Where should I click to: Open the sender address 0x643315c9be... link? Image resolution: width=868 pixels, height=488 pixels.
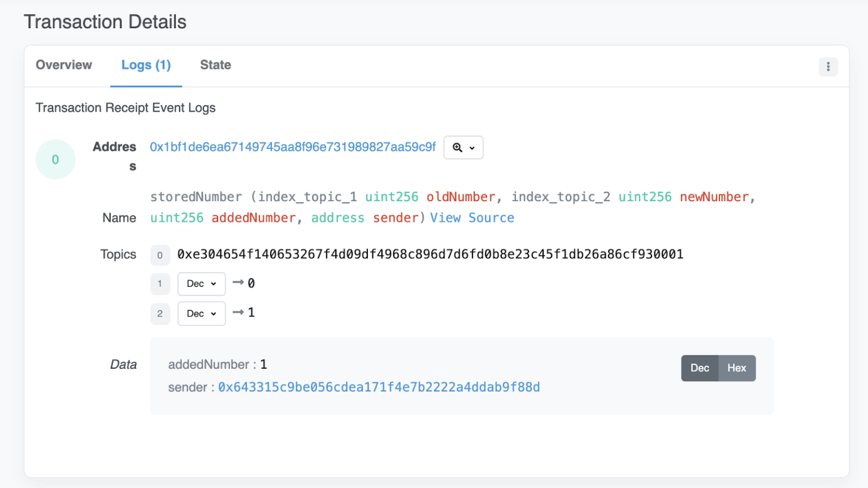(379, 387)
